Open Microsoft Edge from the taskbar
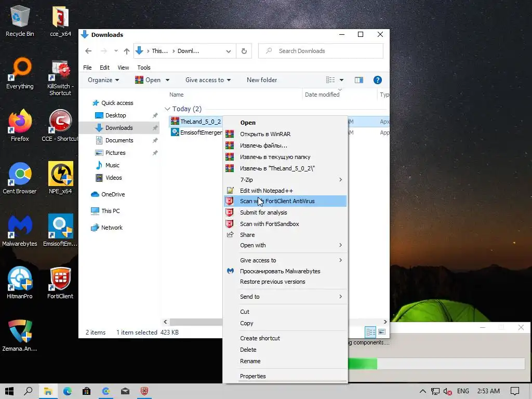Image resolution: width=532 pixels, height=399 pixels. pyautogui.click(x=67, y=391)
